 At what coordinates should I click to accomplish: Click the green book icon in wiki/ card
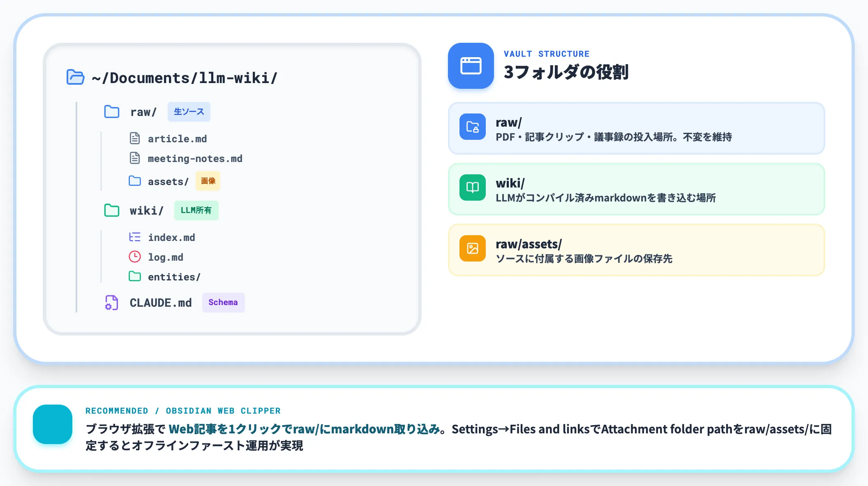point(473,187)
